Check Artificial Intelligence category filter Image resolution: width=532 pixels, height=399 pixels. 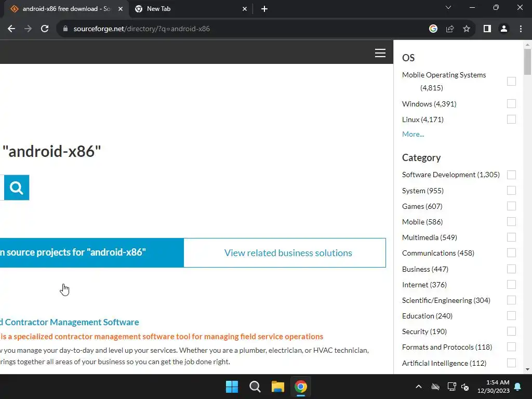[511, 363]
